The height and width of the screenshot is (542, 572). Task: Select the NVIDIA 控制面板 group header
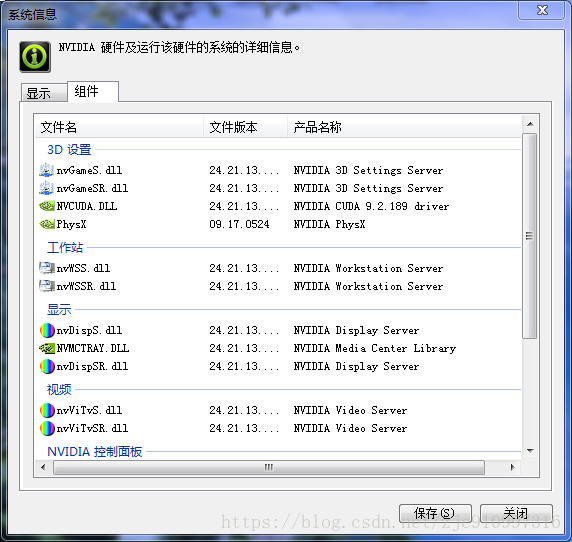pyautogui.click(x=94, y=452)
